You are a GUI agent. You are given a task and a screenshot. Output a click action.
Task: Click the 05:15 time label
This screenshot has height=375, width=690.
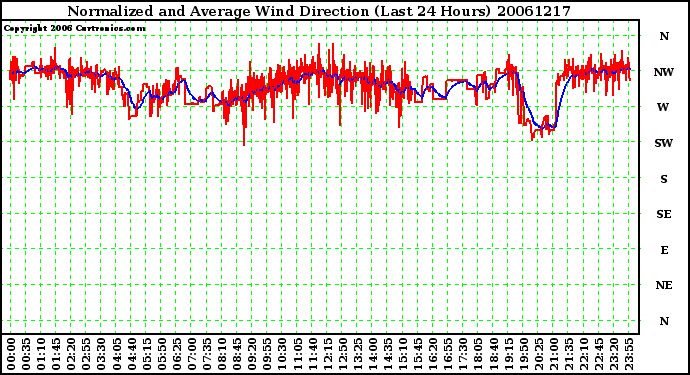tap(147, 354)
